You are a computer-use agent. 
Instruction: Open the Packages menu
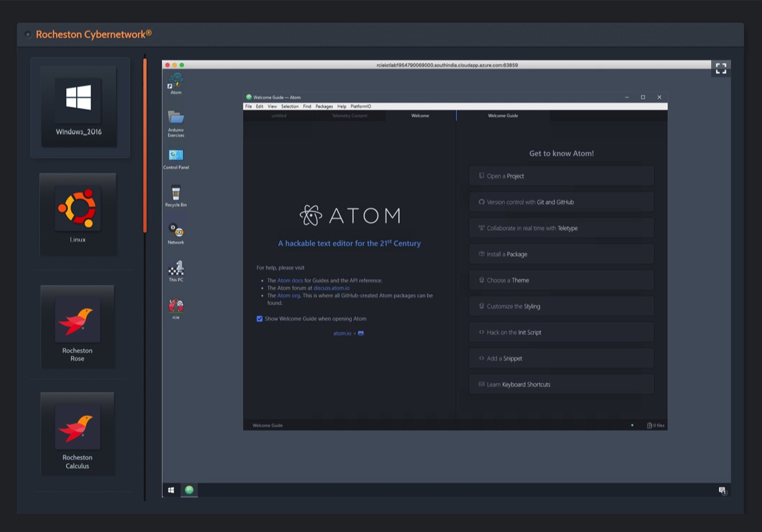click(324, 107)
